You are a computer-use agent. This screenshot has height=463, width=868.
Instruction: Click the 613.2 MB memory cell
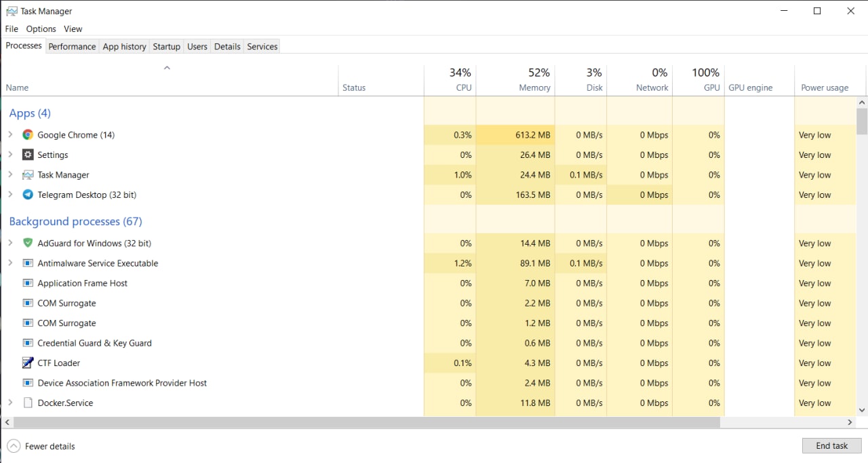coord(515,135)
